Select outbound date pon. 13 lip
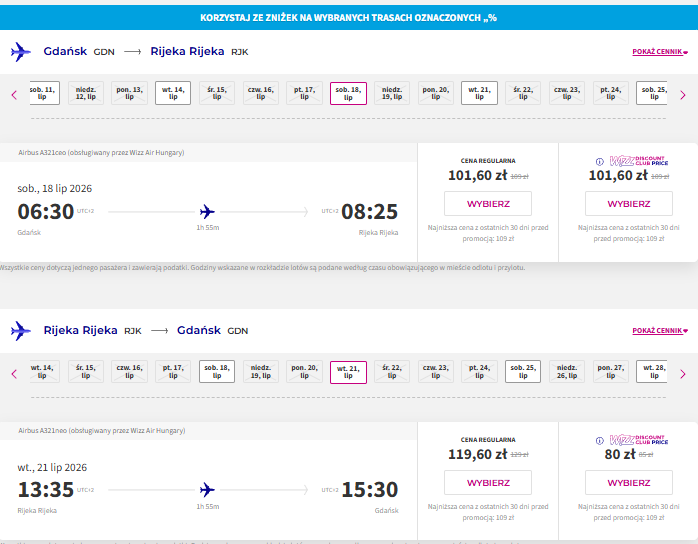Image resolution: width=698 pixels, height=544 pixels. pyautogui.click(x=129, y=93)
